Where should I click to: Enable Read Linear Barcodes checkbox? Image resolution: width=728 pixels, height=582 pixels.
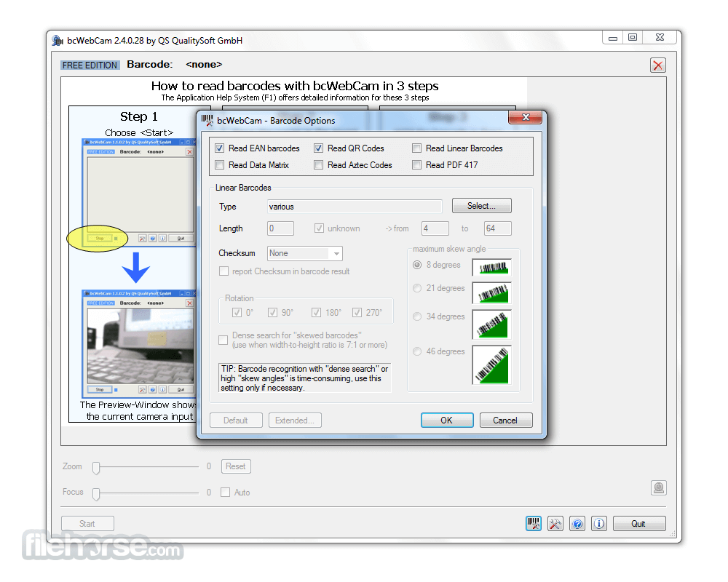coord(417,148)
